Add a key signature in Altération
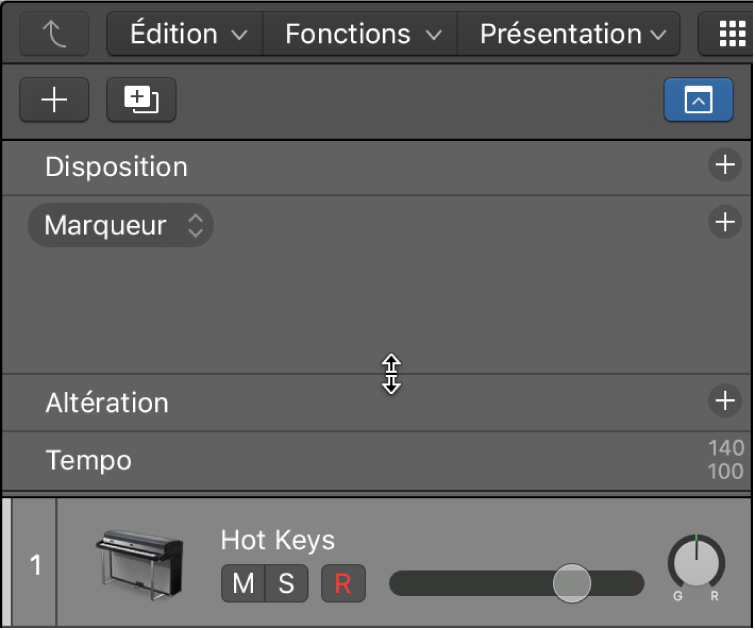 (x=724, y=401)
